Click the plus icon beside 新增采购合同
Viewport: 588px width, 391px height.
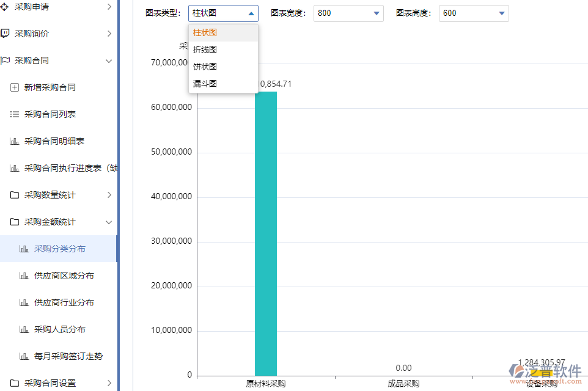[x=14, y=87]
